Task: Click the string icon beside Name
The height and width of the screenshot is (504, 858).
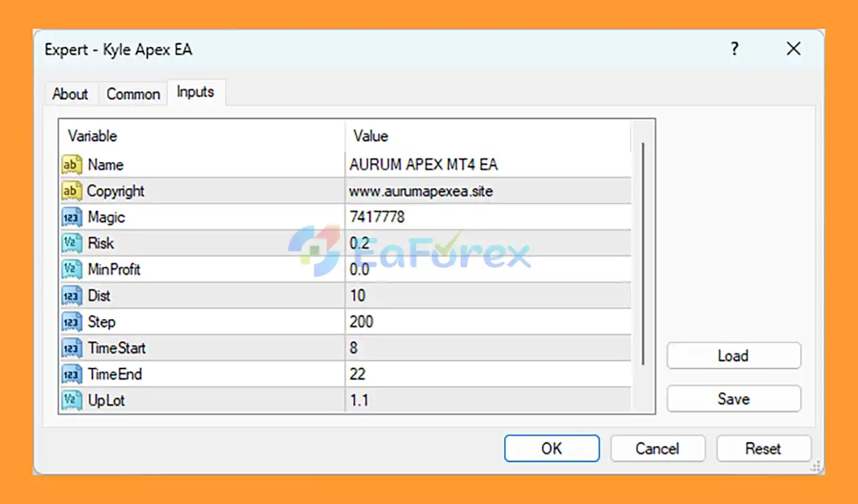Action: click(72, 165)
